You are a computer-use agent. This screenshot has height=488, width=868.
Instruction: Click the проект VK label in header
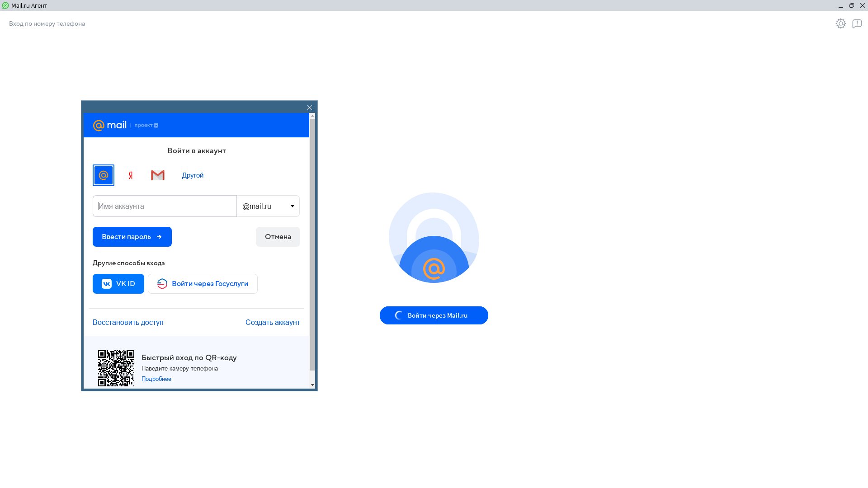146,125
